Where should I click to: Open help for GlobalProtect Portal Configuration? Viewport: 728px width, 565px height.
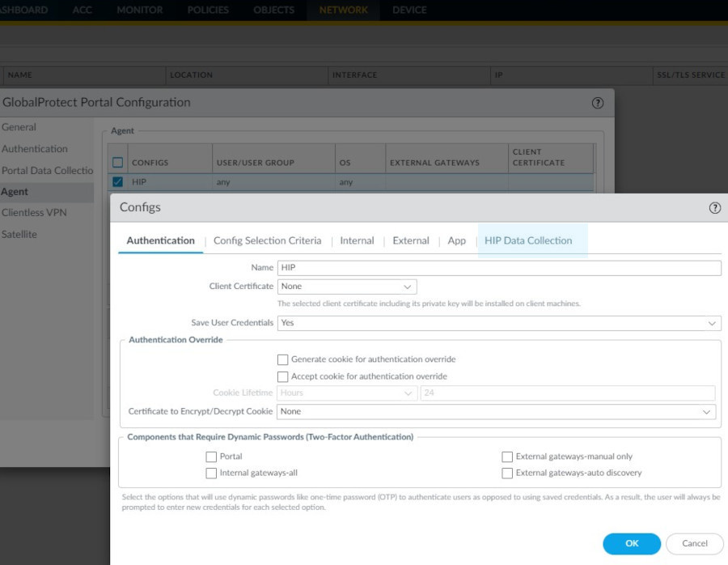[598, 103]
